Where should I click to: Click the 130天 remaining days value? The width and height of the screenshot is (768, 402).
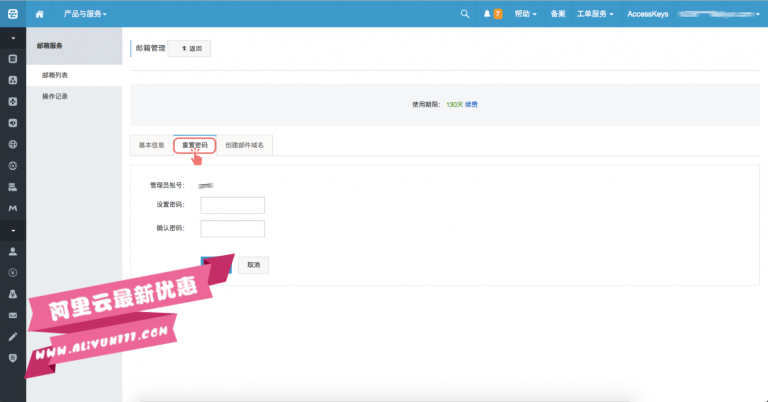[455, 104]
